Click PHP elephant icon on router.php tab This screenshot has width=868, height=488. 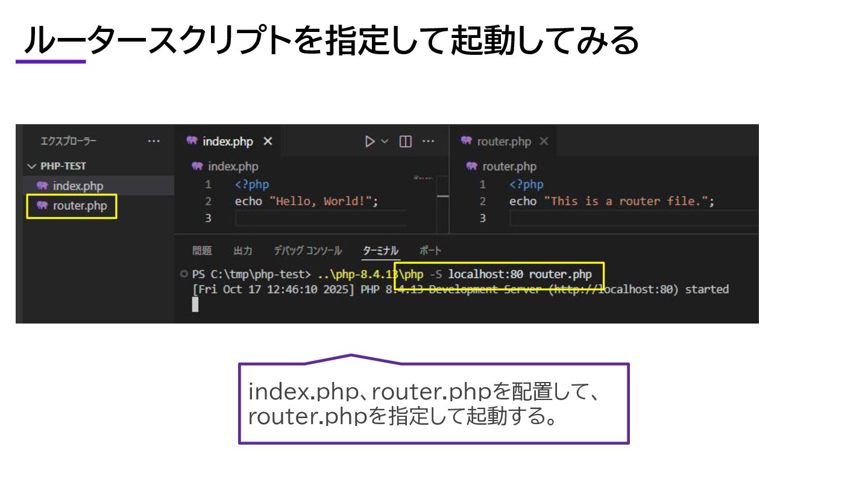466,141
